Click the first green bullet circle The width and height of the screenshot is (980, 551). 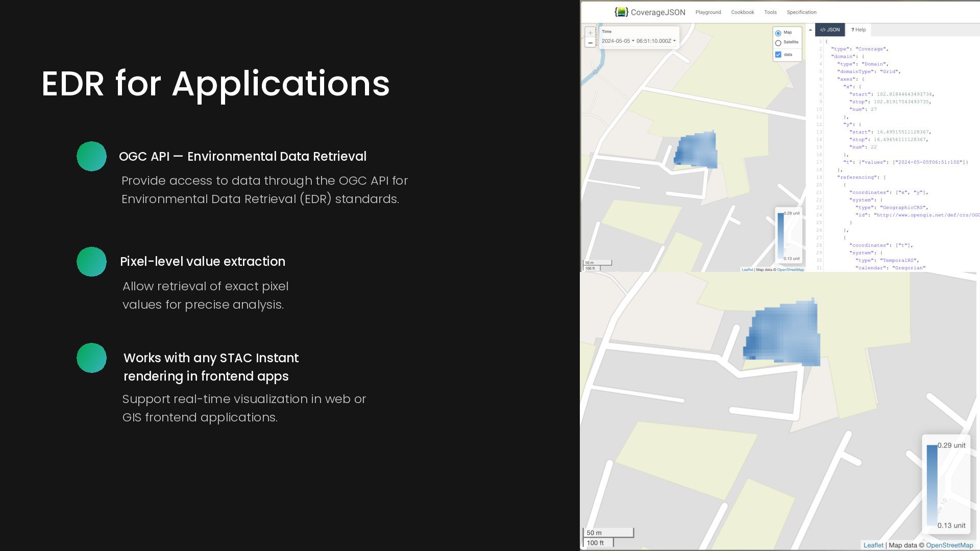pyautogui.click(x=91, y=156)
